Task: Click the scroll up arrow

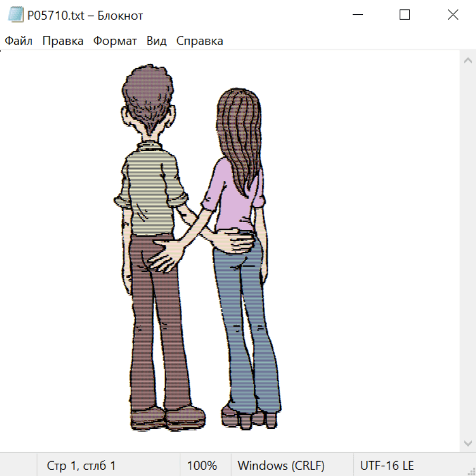Action: coord(468,61)
